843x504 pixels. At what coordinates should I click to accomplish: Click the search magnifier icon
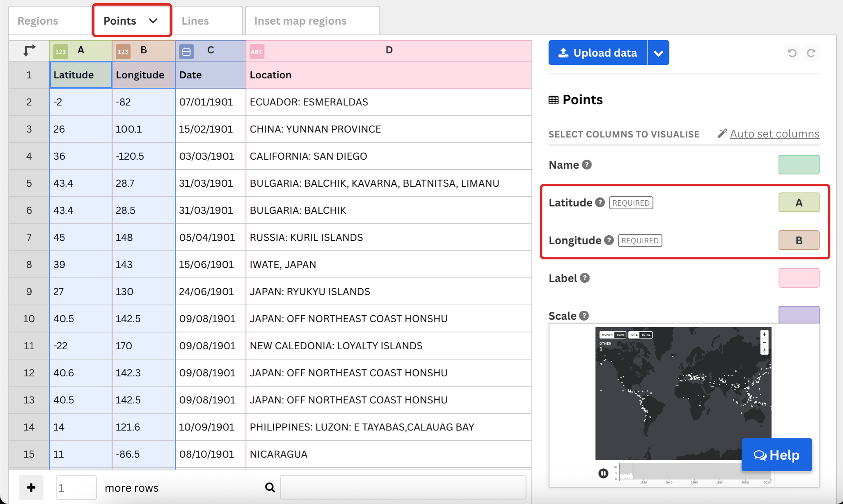click(x=270, y=487)
